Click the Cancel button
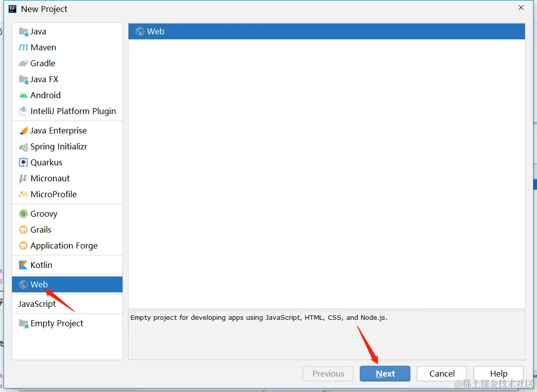Image resolution: width=537 pixels, height=392 pixels. pyautogui.click(x=442, y=374)
